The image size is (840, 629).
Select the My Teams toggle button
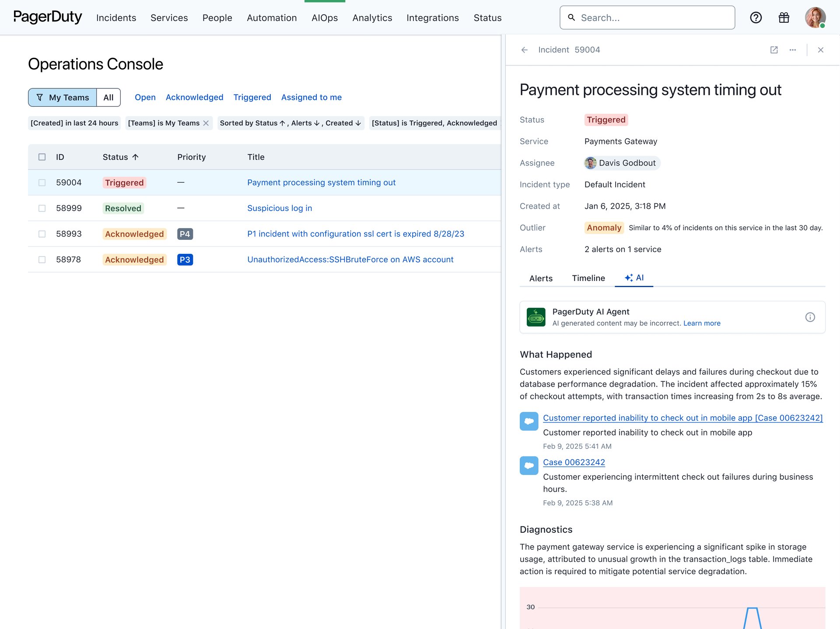tap(62, 97)
